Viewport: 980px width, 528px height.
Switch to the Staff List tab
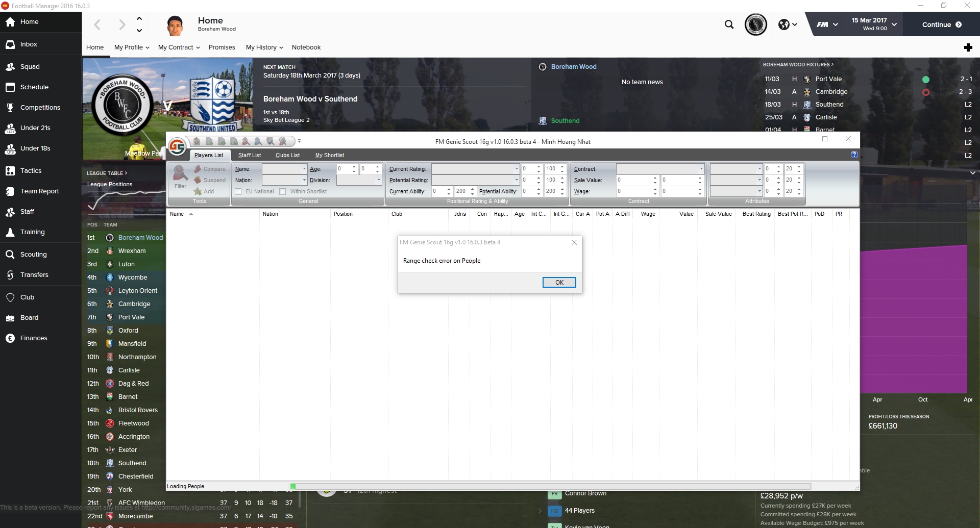250,155
